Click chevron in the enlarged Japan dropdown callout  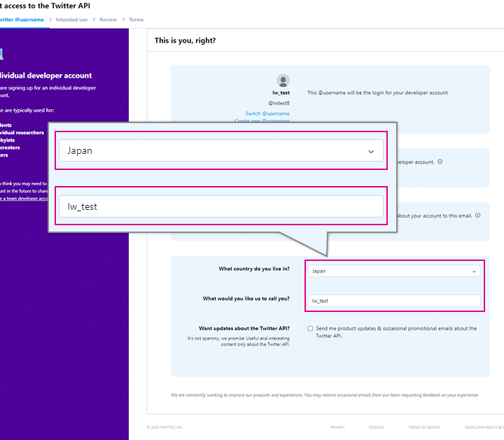[x=371, y=151]
